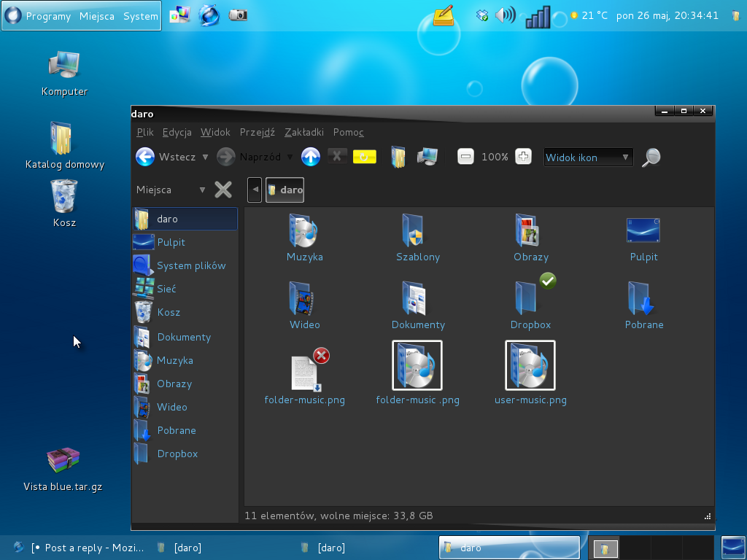Zoom in with the plus button
Image resolution: width=747 pixels, height=560 pixels.
pos(523,157)
